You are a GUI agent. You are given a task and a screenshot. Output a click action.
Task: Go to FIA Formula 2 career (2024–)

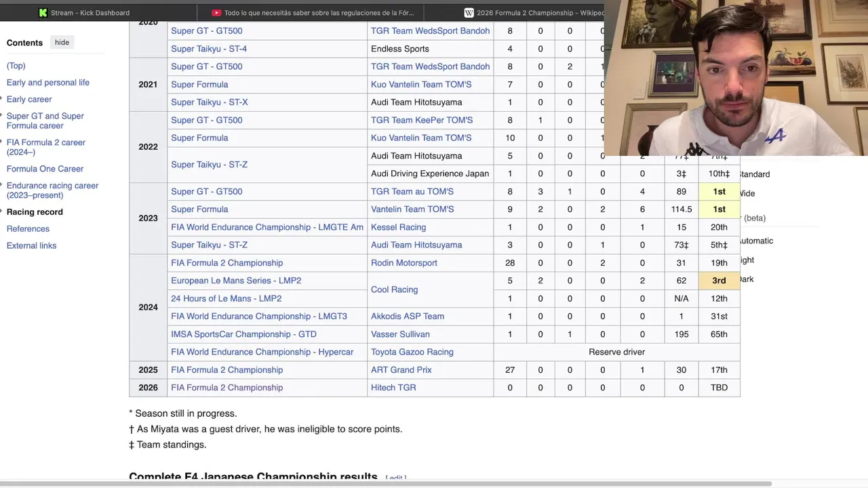coord(46,147)
